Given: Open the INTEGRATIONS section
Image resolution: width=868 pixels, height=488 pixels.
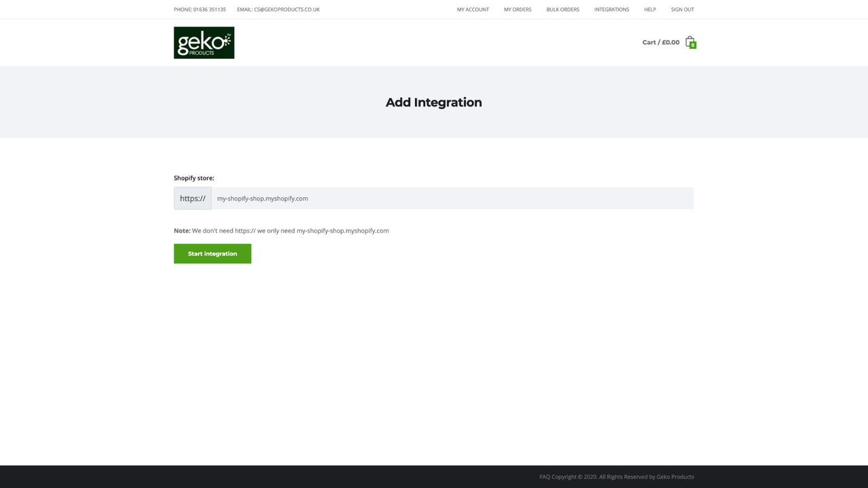Looking at the screenshot, I should (x=611, y=9).
